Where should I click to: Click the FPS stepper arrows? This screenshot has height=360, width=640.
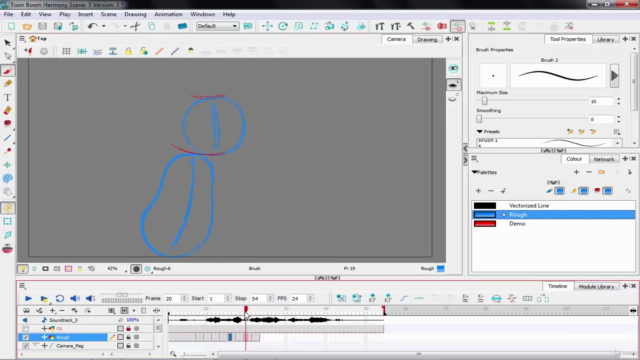coord(310,298)
